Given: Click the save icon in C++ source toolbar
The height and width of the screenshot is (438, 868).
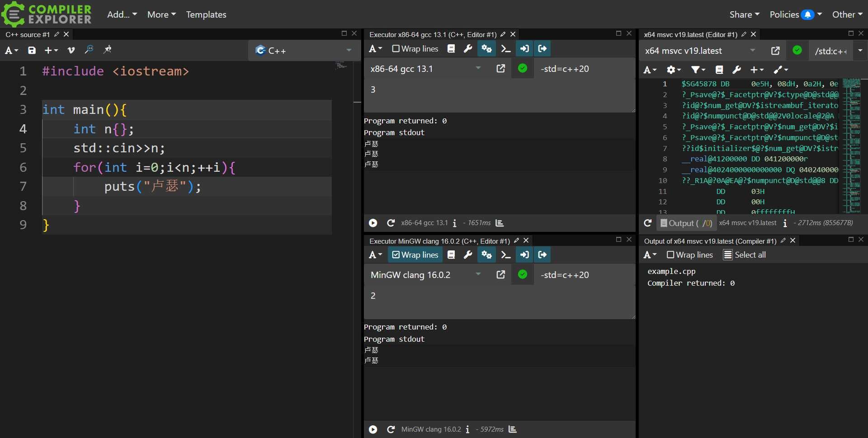Looking at the screenshot, I should pos(32,50).
